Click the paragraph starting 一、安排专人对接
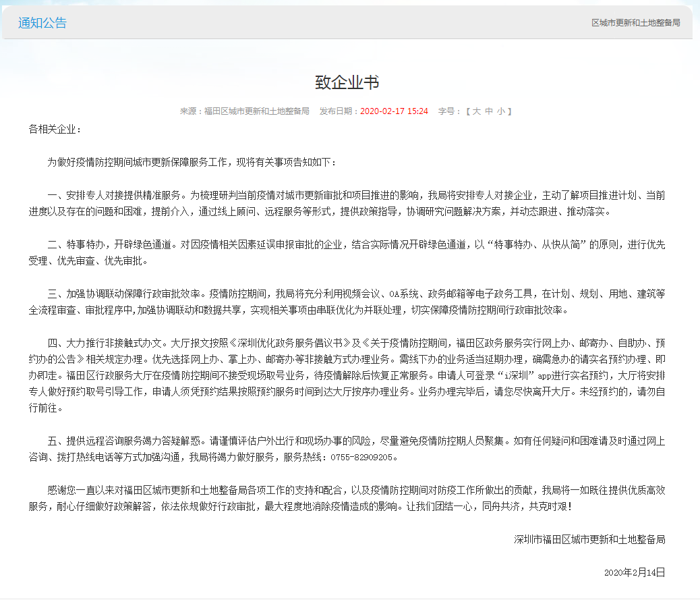Viewport: 700px width, 602px height. pos(347,203)
